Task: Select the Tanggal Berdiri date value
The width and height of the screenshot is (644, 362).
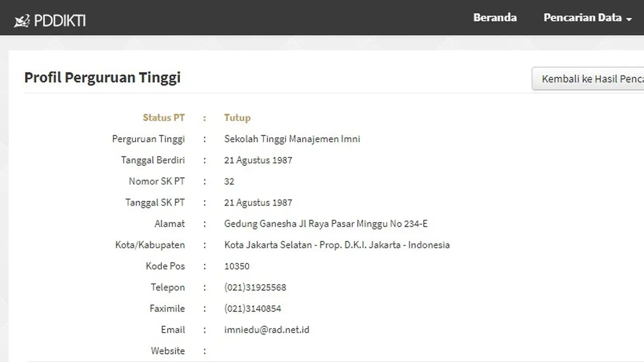Action: tap(258, 160)
